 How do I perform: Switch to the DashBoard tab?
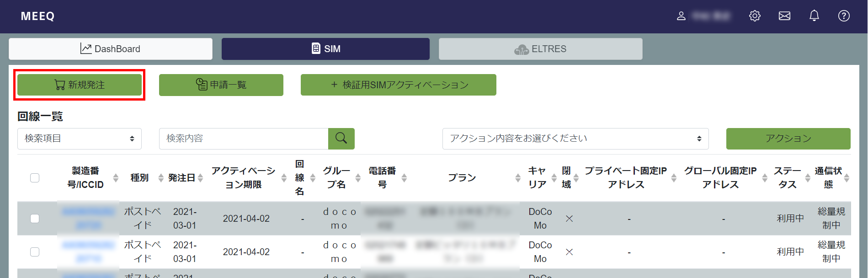111,49
